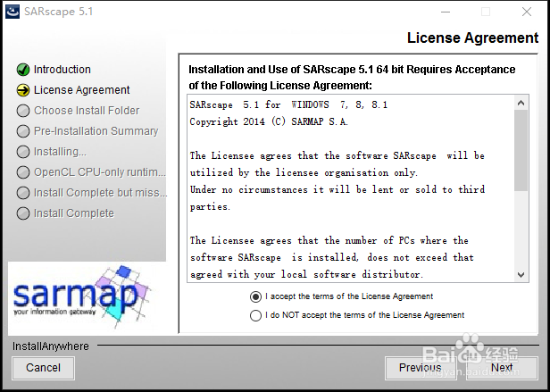This screenshot has width=550, height=392.
Task: Click the Introduction step label
Action: point(62,70)
